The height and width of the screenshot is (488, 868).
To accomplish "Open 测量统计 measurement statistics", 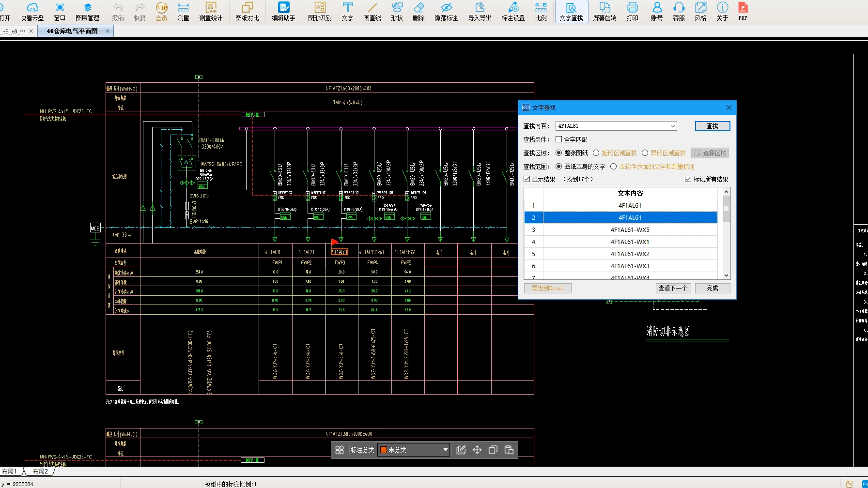I will pos(211,12).
